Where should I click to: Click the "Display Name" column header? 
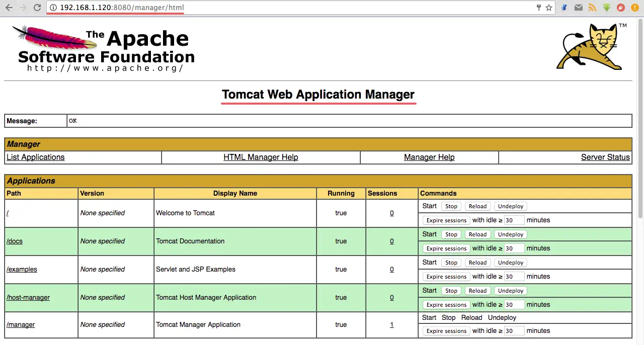pos(235,194)
